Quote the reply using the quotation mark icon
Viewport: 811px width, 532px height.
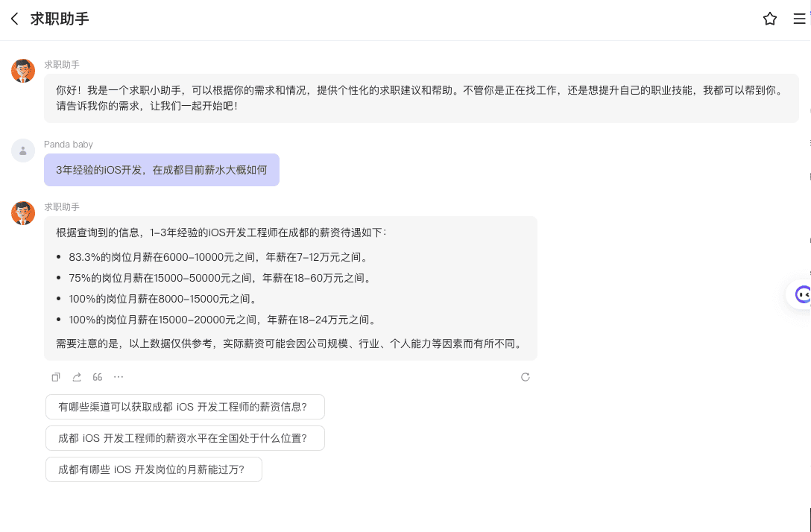tap(98, 377)
